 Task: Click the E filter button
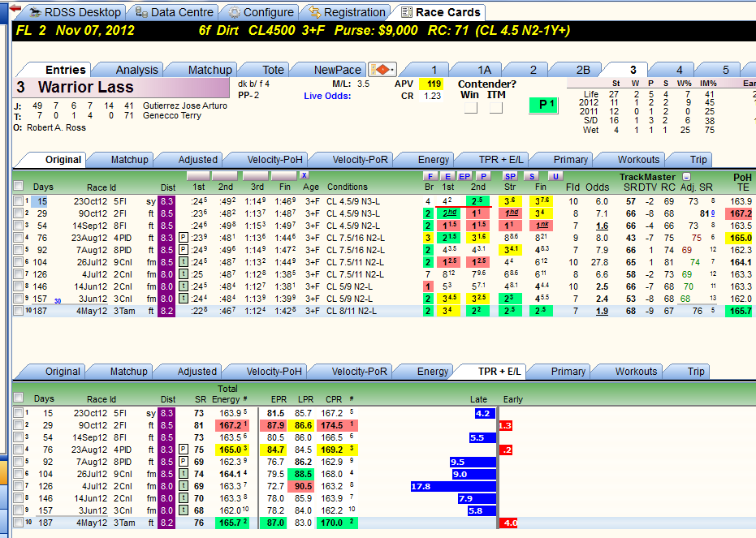tap(447, 176)
